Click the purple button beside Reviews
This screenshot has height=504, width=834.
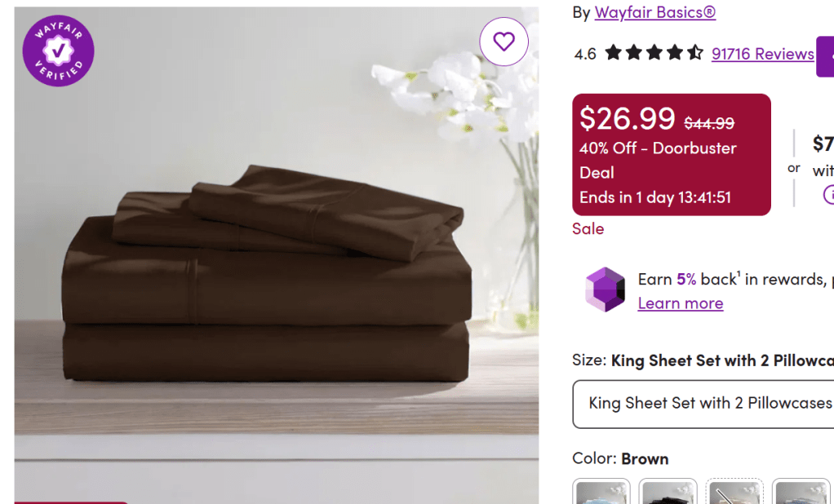pos(826,55)
